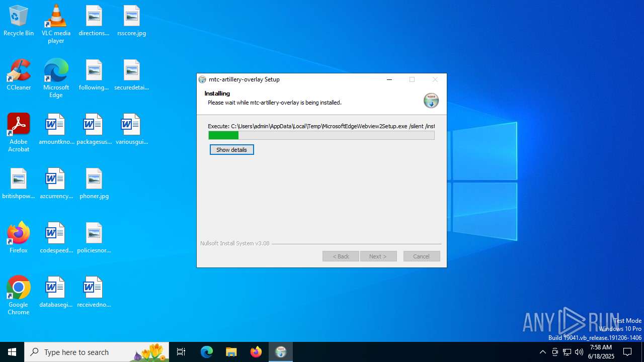The height and width of the screenshot is (362, 644).
Task: Open the notification center icon
Action: point(627,352)
